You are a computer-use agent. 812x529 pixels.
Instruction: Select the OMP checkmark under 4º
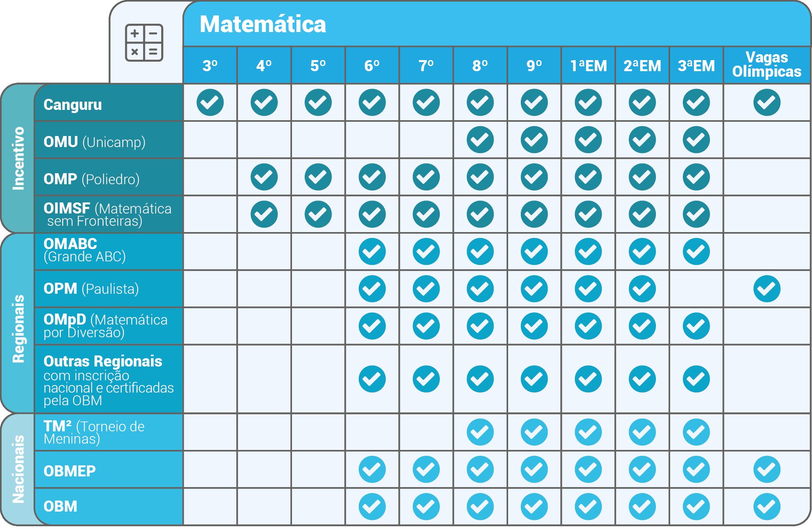(x=264, y=177)
